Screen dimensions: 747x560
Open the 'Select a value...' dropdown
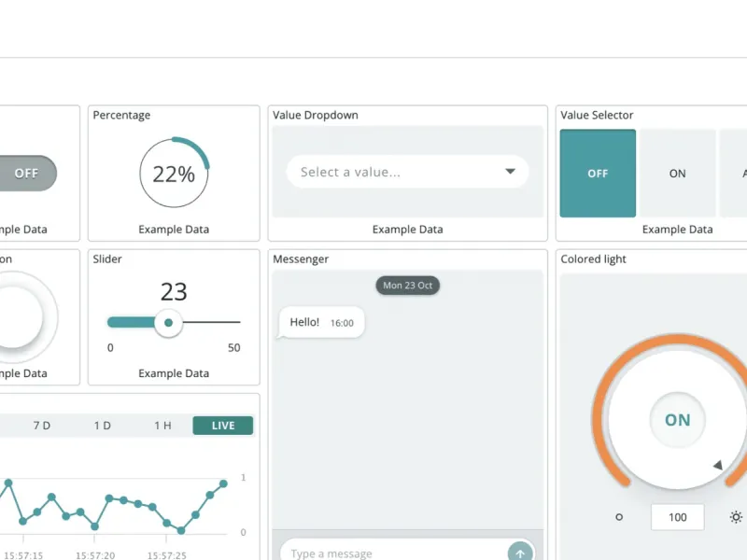coord(407,172)
